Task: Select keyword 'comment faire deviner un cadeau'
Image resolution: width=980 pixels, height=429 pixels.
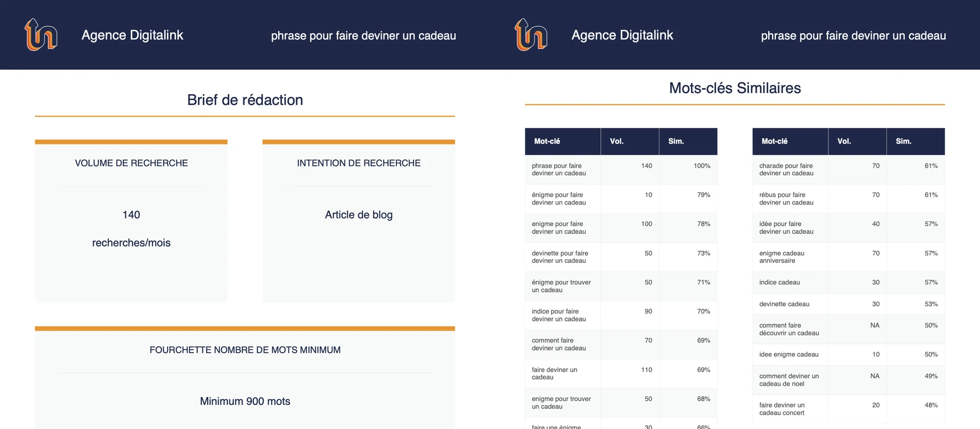Action: tap(559, 344)
